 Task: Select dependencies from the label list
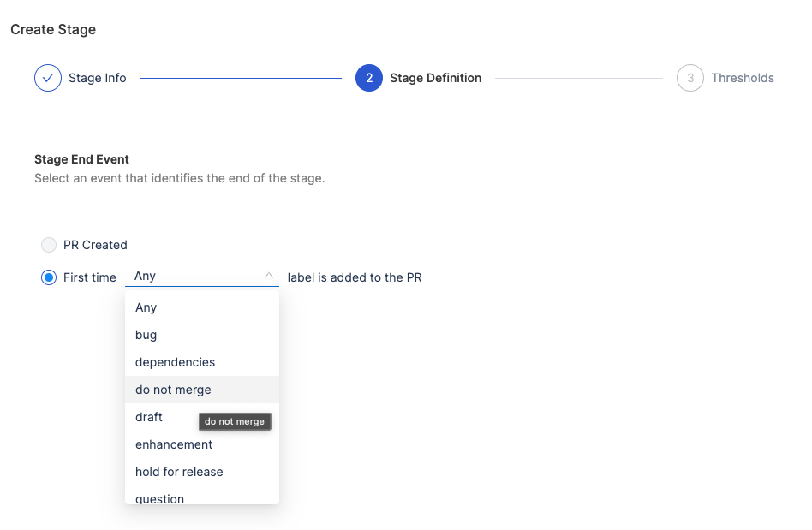(x=176, y=362)
